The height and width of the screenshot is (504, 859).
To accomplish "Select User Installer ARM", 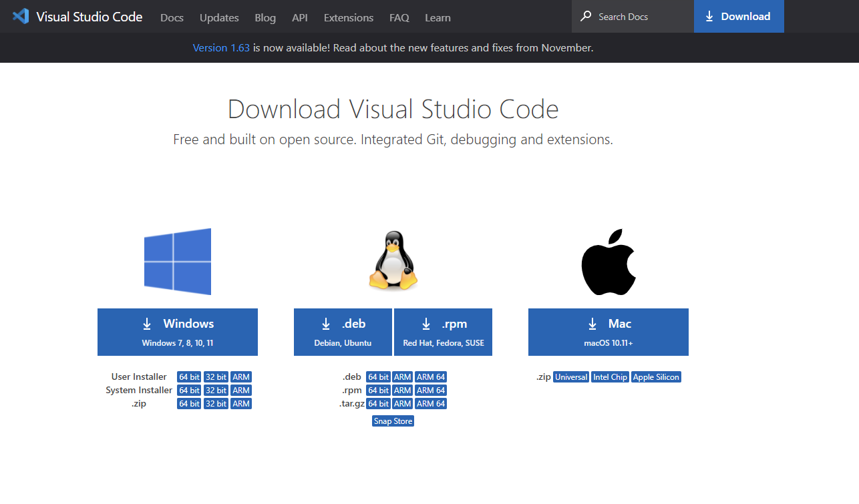I will (x=241, y=377).
